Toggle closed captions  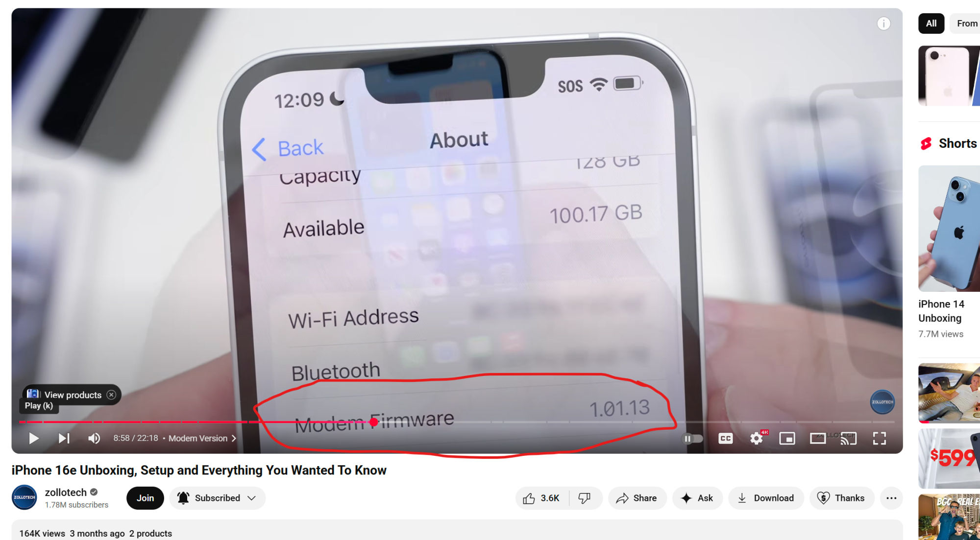point(726,438)
